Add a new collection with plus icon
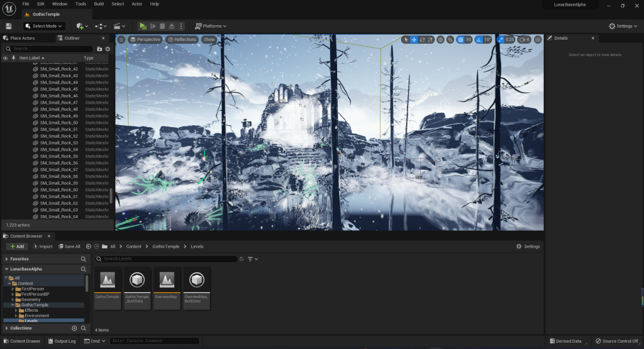Image resolution: width=644 pixels, height=349 pixels. click(x=74, y=328)
